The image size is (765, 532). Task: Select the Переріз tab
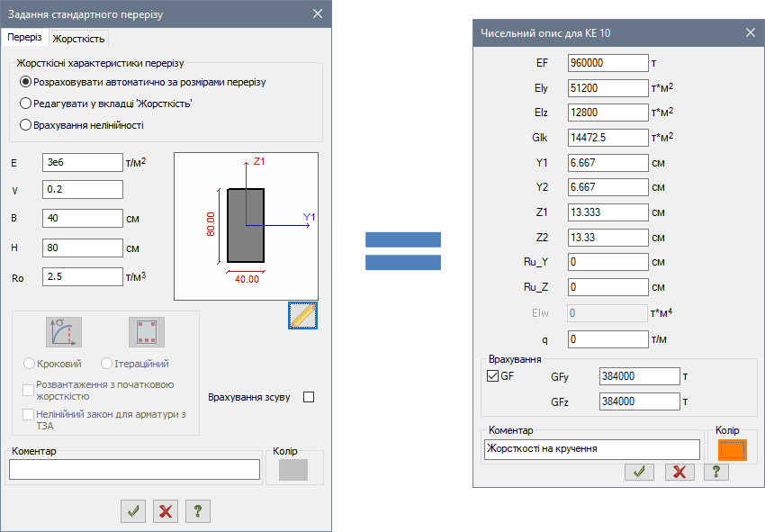coord(24,37)
